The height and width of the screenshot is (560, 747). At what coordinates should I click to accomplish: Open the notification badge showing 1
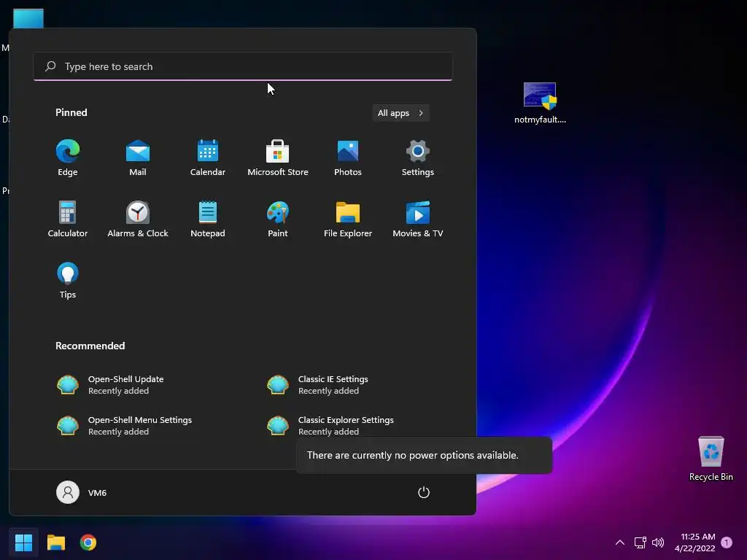727,542
